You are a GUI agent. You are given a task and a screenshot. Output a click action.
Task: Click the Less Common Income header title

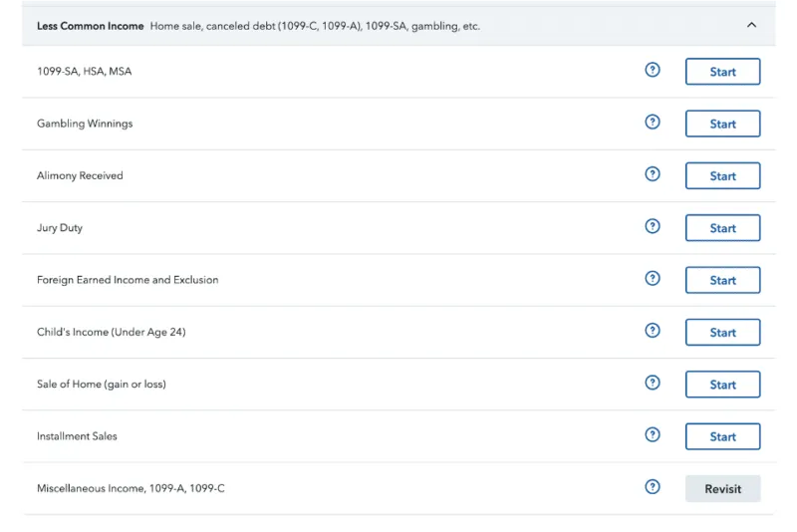[x=91, y=26]
